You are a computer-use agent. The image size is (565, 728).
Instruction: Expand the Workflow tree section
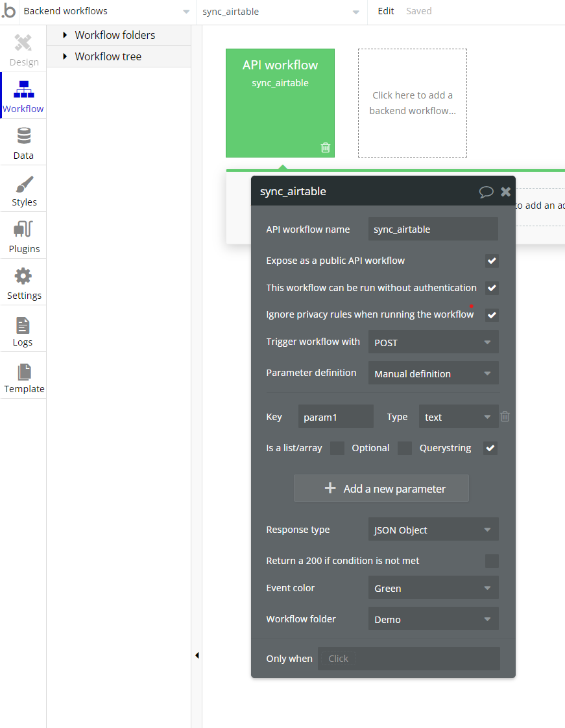coord(119,56)
